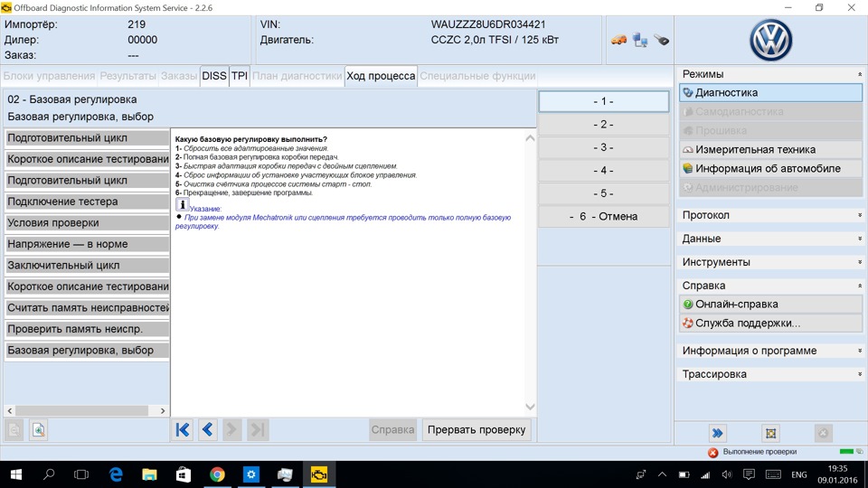Click the greyed-out cancel circle icon
Viewport: 868px width, 488px height.
pyautogui.click(x=823, y=433)
